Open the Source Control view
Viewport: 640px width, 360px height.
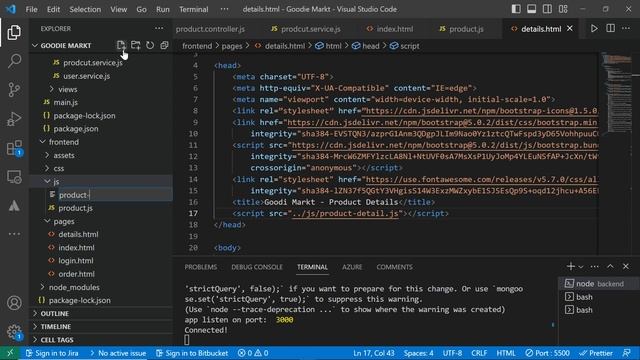coord(14,90)
